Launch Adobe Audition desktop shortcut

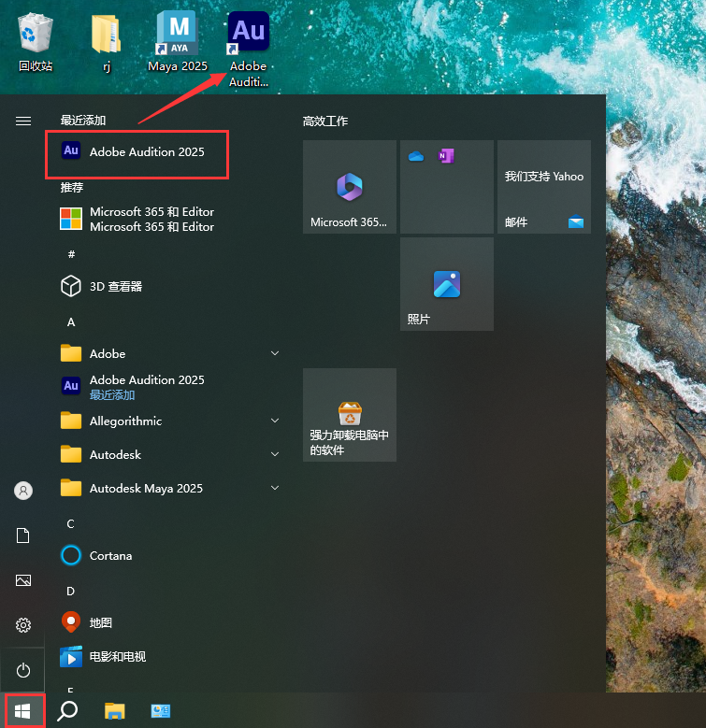tap(249, 49)
